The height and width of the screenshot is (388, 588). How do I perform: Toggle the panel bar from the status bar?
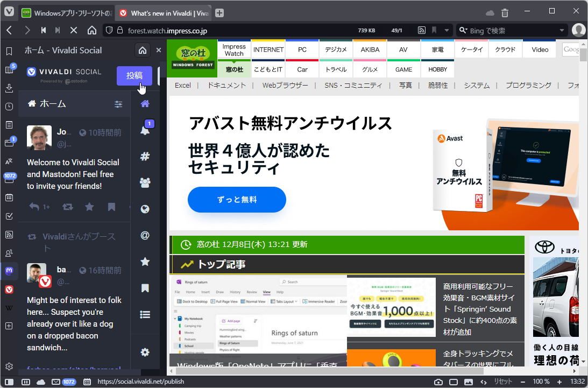coord(8,382)
